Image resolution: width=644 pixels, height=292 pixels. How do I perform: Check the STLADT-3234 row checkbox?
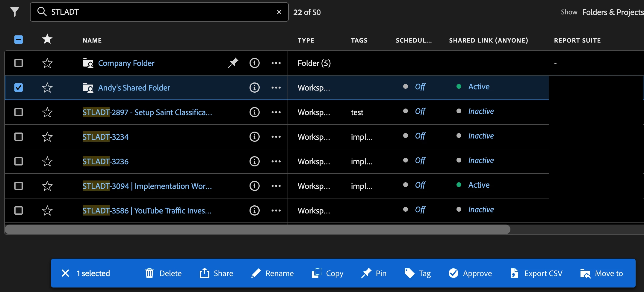click(19, 137)
